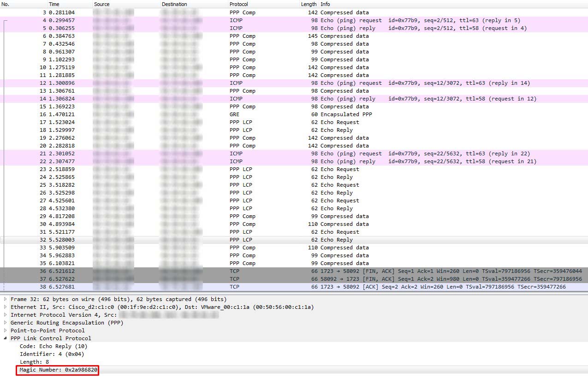This screenshot has height=378, width=588.
Task: Sort by the Protocol column header
Action: click(x=262, y=4)
